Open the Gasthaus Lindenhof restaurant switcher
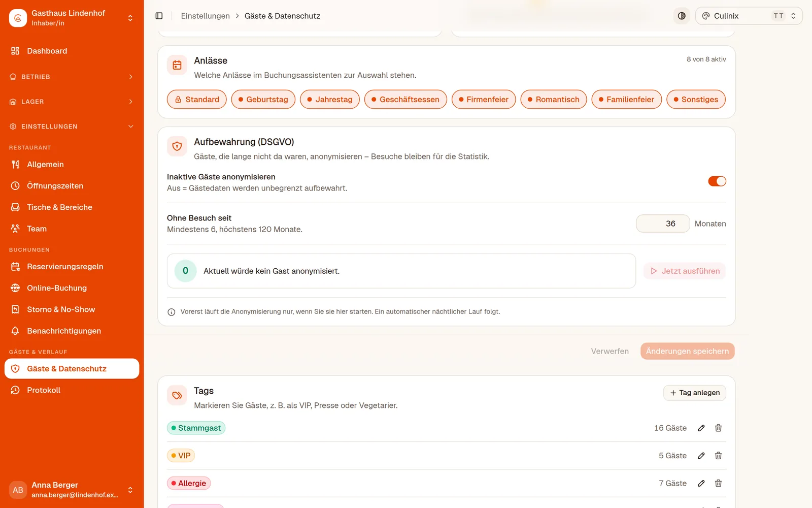Screen dimensions: 812x508 (72, 18)
